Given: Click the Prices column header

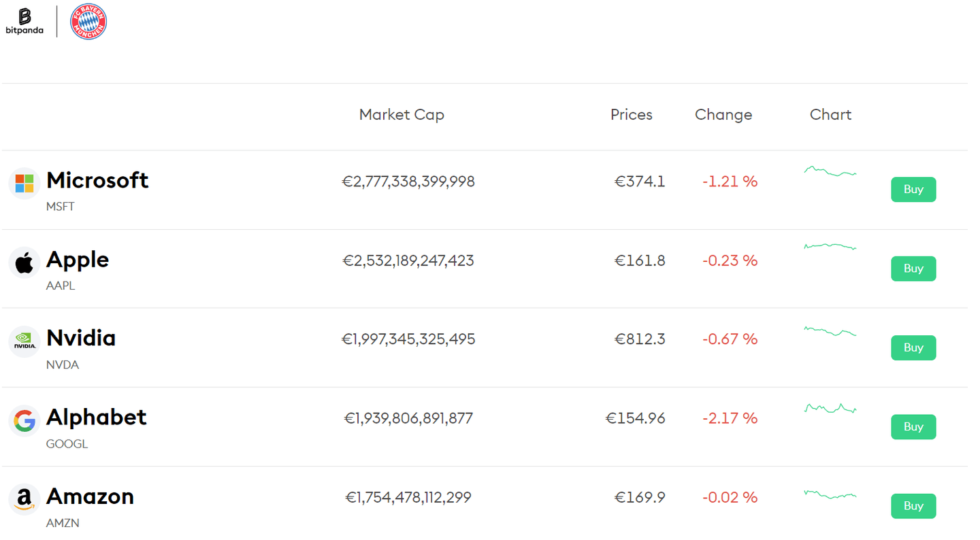Looking at the screenshot, I should (631, 115).
